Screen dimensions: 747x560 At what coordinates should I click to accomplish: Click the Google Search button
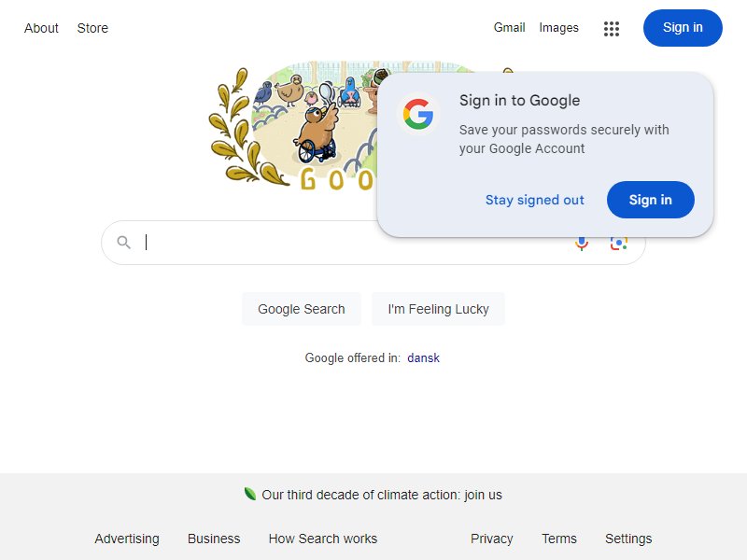click(x=301, y=309)
